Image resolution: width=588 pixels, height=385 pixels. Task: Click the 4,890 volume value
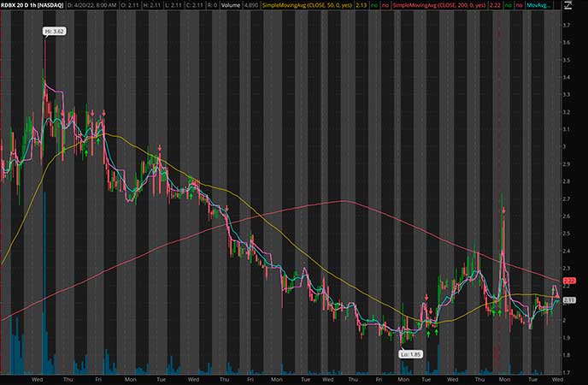tap(250, 4)
